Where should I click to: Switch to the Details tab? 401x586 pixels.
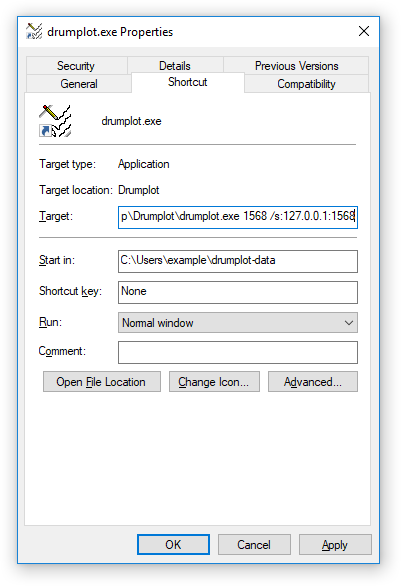[175, 66]
